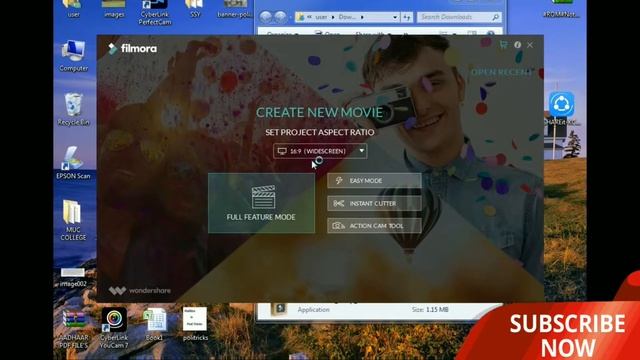The height and width of the screenshot is (360, 640).
Task: Open the user folder on the desktop
Action: [73, 9]
